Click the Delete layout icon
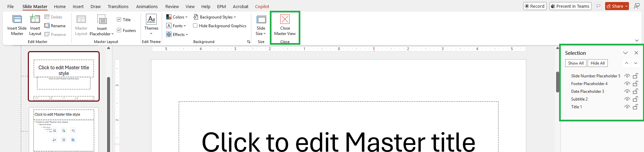Viewport: 644px width, 152px height. [47, 17]
